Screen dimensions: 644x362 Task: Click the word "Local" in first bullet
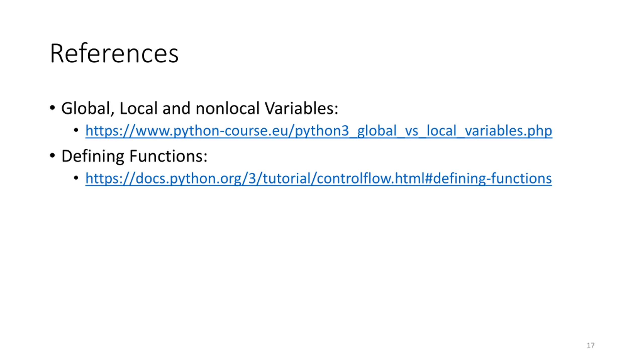coord(138,108)
